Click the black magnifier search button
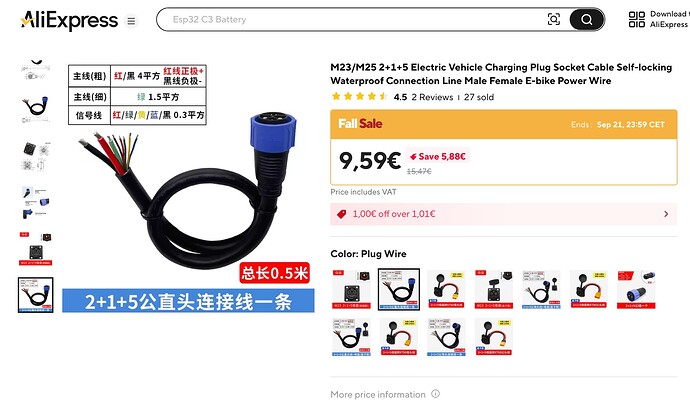690x420 pixels. (x=586, y=19)
